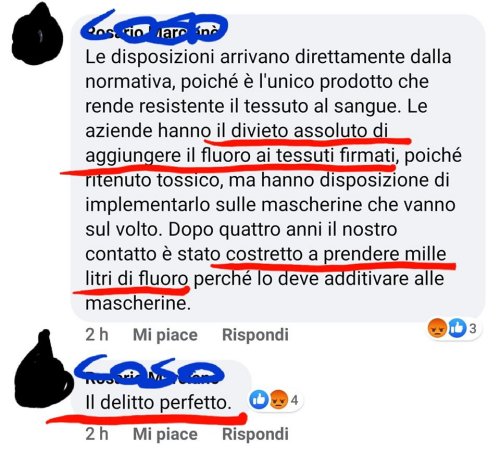The image size is (500, 454).
Task: Click the '2 h' timestamp under 'Il delitto perfetto.'
Action: tap(97, 434)
